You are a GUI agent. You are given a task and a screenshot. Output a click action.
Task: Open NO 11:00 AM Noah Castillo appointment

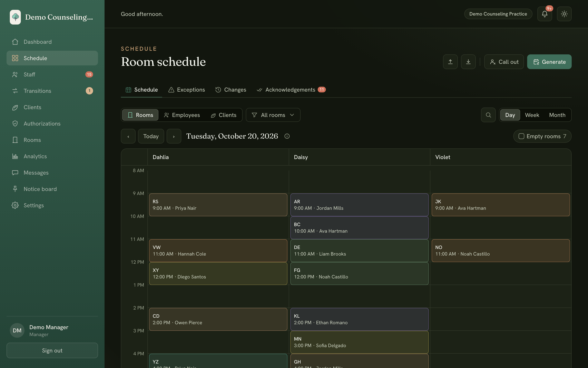(501, 251)
